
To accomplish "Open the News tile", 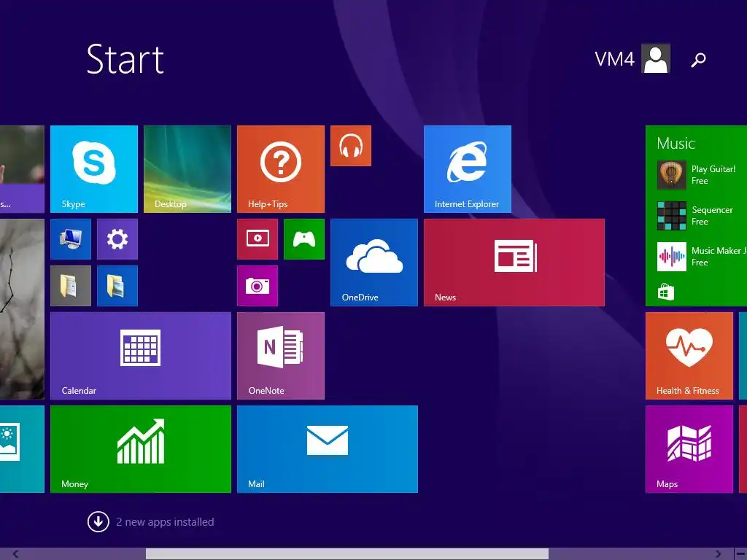I will pos(514,262).
